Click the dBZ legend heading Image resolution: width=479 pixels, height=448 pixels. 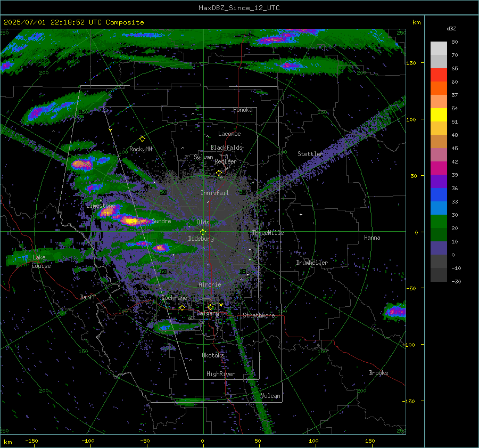tap(451, 29)
